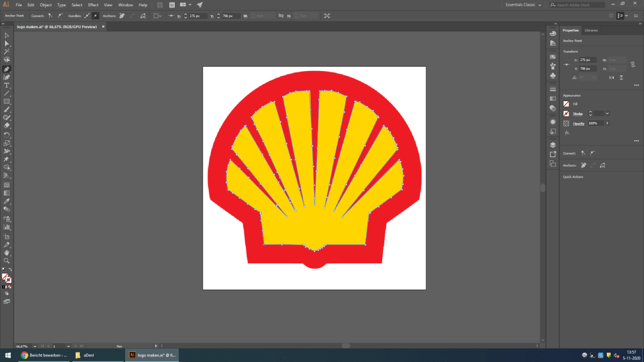
Task: Choose the Hand tool
Action: (7, 253)
